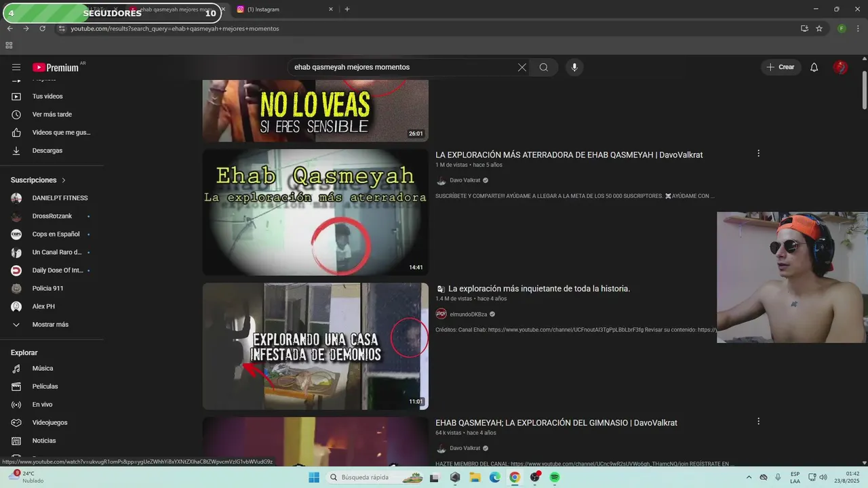Image resolution: width=868 pixels, height=488 pixels.
Task: Open Task View from taskbar
Action: point(435,477)
